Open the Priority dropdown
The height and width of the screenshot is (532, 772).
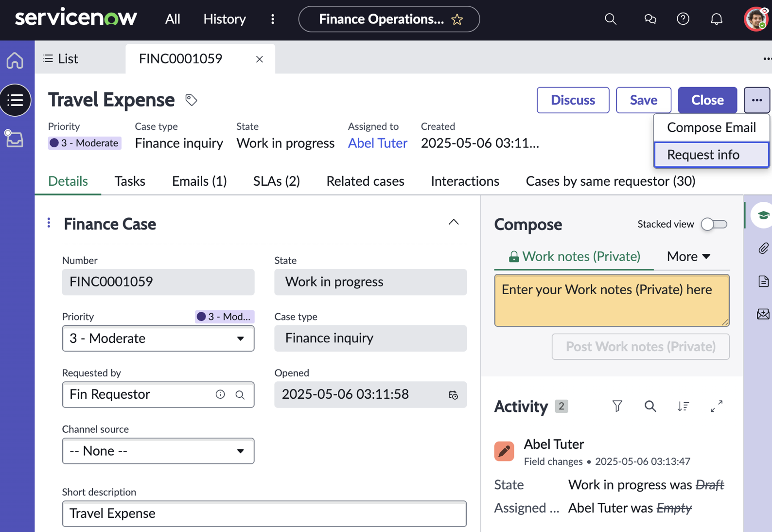pos(158,338)
